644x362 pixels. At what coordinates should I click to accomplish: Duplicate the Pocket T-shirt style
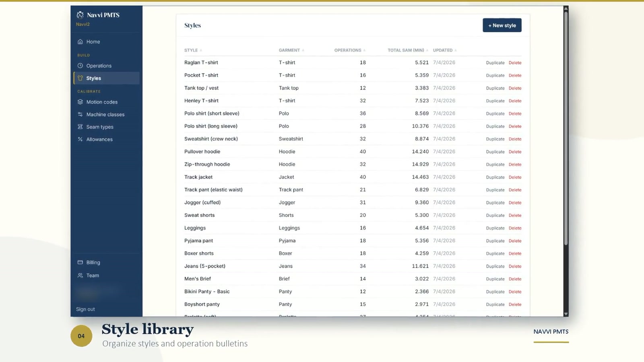[x=495, y=76]
